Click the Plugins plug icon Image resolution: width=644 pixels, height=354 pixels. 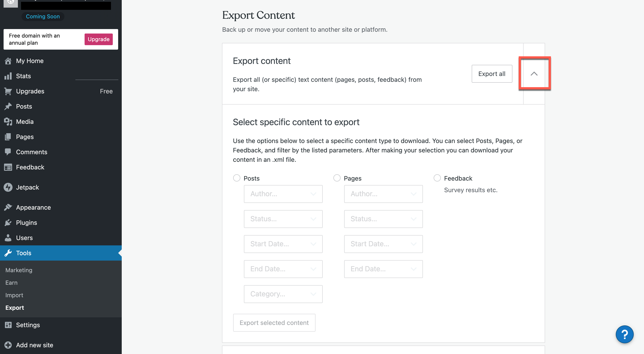[8, 223]
